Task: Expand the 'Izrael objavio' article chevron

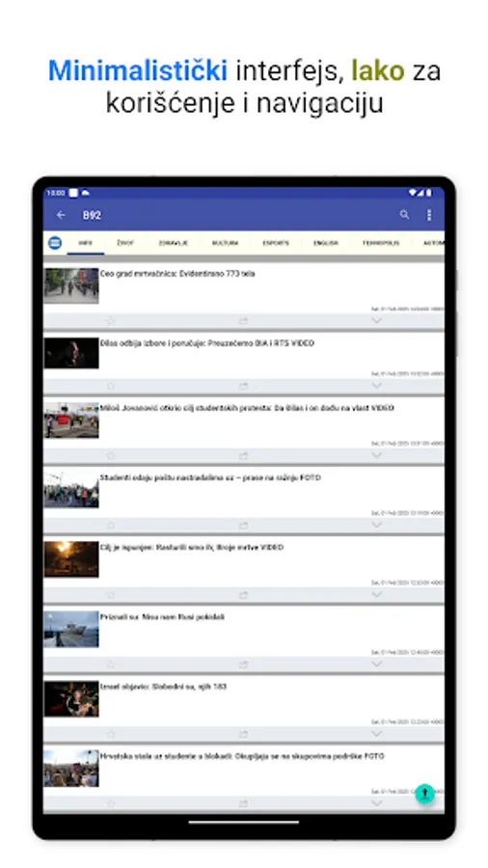Action: click(376, 734)
